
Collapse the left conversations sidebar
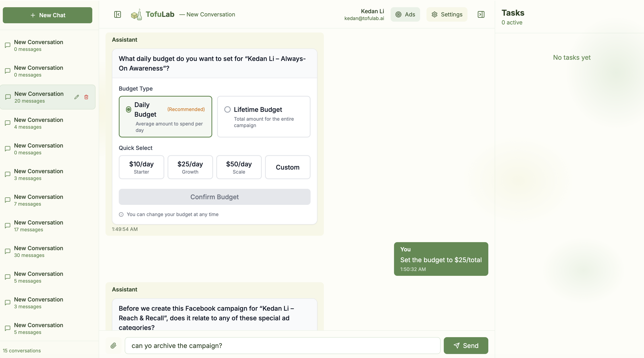tap(117, 14)
